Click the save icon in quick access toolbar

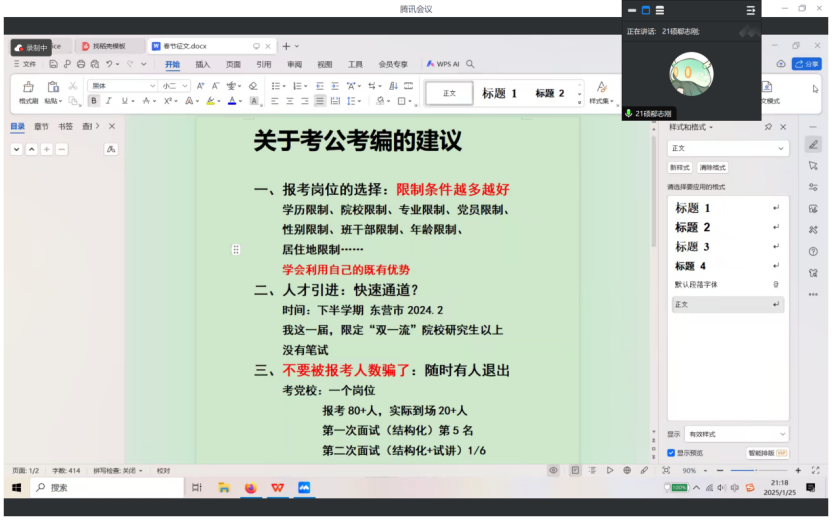point(52,64)
